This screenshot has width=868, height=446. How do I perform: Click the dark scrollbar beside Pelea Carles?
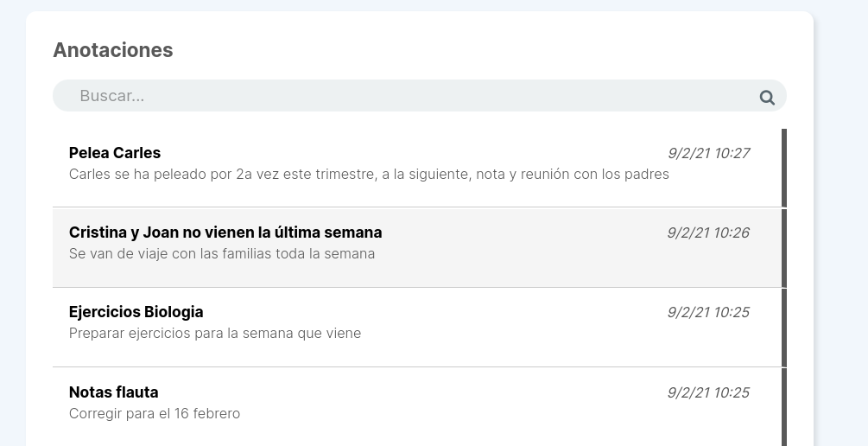pos(784,168)
